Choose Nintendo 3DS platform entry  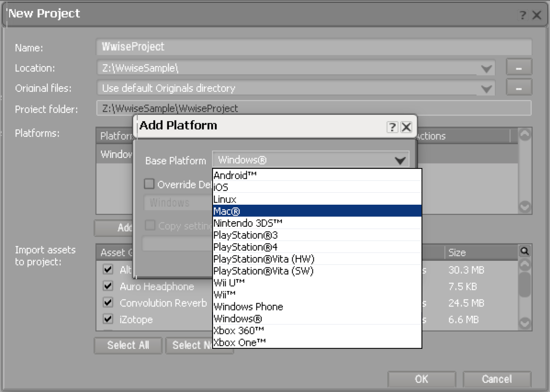pyautogui.click(x=317, y=223)
